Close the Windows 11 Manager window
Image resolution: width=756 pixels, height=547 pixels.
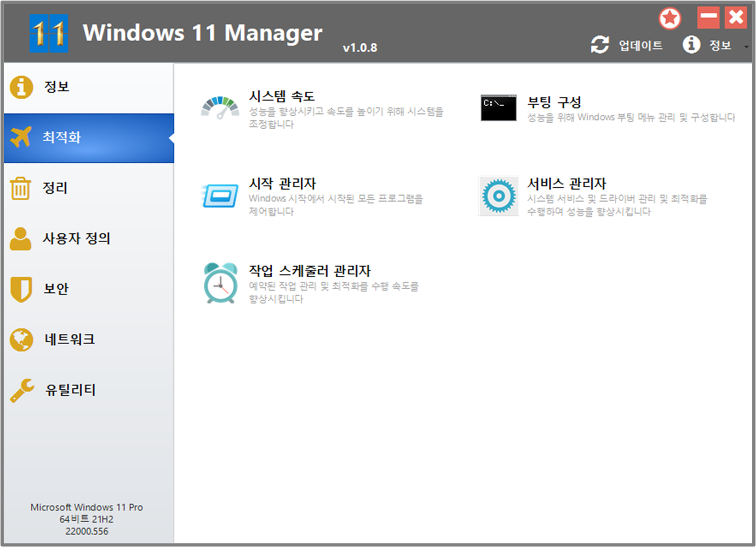click(736, 18)
